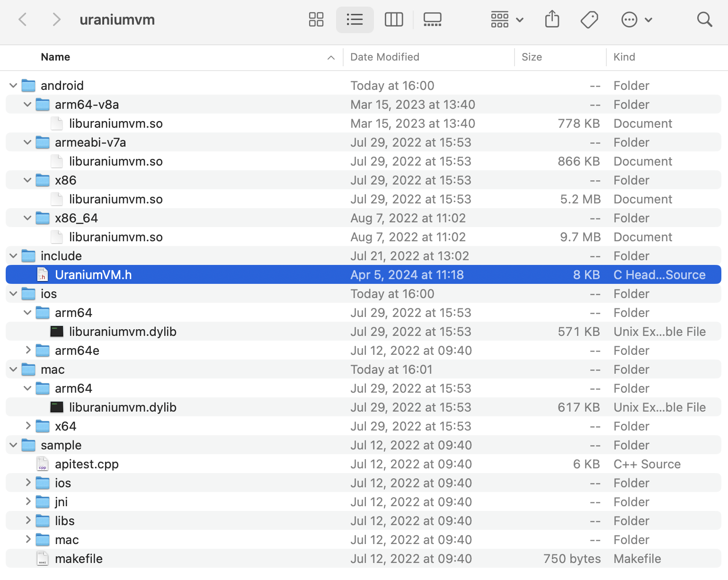The image size is (728, 580).
Task: Select the 9.7 MB liburaniumvm.so file icon
Action: click(57, 237)
